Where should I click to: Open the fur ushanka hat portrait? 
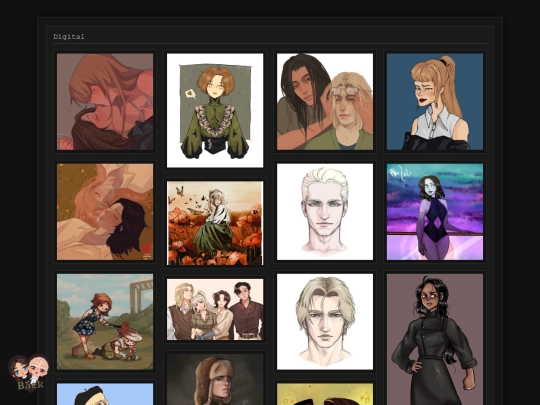click(215, 380)
